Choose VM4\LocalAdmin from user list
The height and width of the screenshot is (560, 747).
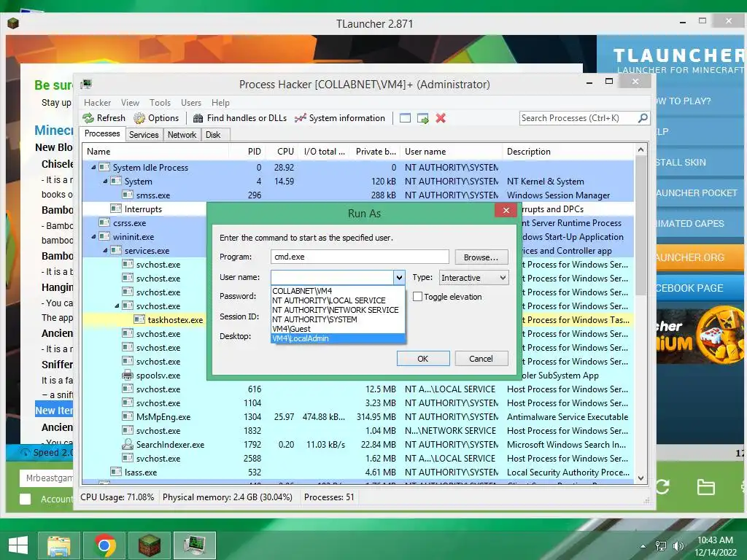click(x=338, y=338)
